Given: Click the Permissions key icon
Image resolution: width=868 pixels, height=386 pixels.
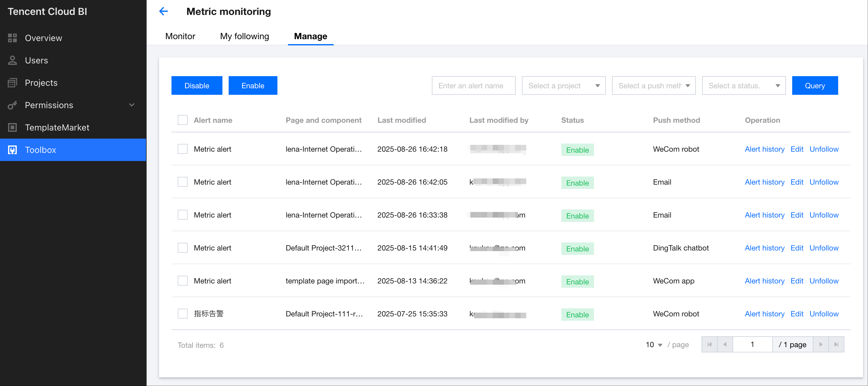Looking at the screenshot, I should tap(12, 105).
